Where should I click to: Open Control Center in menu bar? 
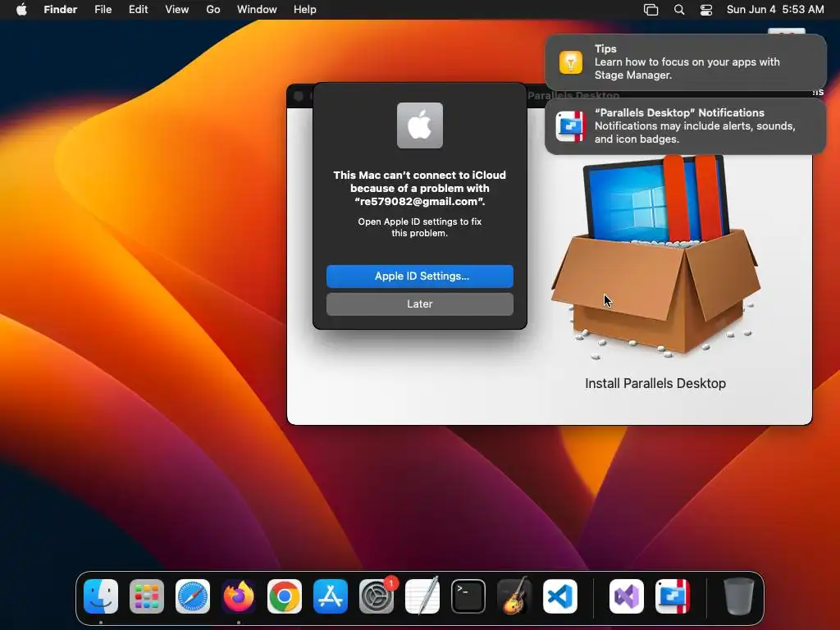[x=706, y=10]
